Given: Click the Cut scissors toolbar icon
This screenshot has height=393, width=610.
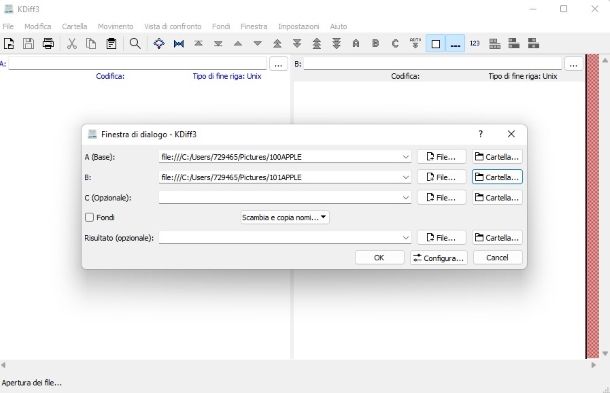Looking at the screenshot, I should click(x=72, y=44).
